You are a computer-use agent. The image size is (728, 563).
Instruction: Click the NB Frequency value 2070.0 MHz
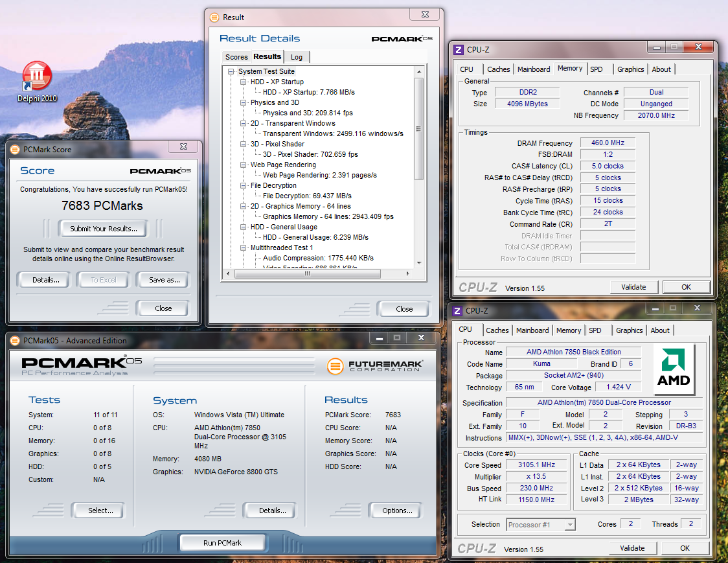click(656, 116)
